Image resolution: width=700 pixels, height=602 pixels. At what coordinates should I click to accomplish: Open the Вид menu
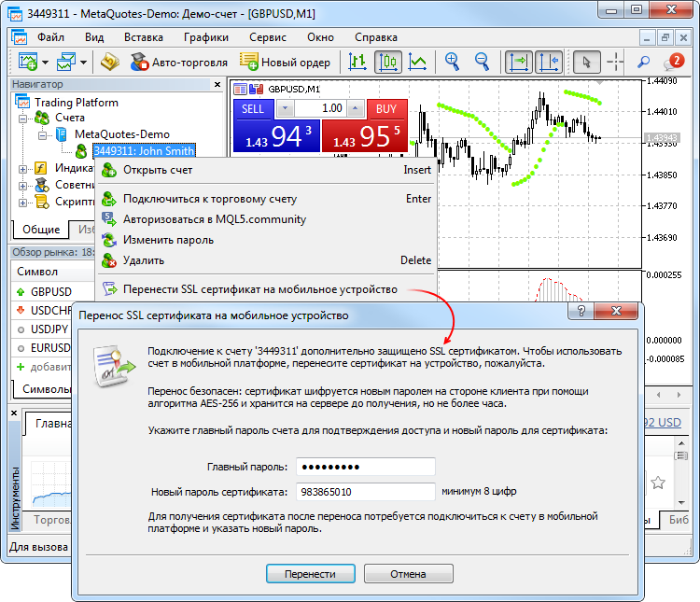pyautogui.click(x=94, y=37)
